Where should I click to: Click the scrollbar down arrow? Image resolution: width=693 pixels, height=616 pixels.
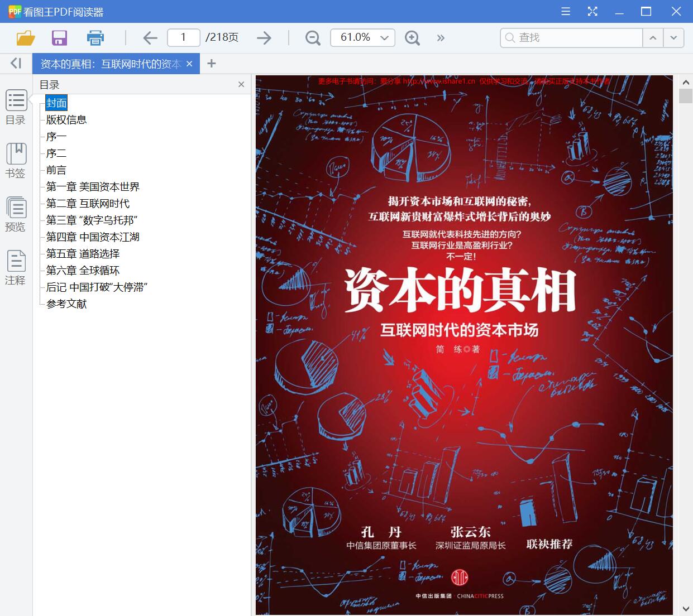pos(686,609)
